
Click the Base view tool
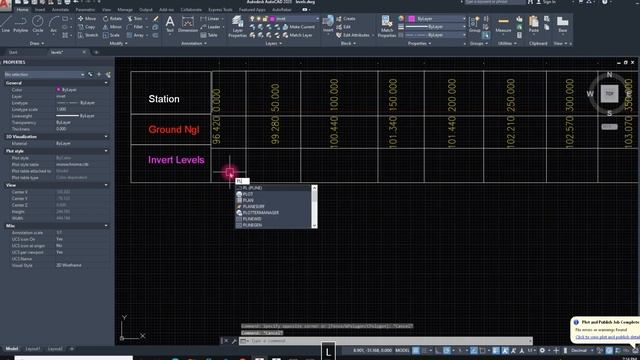[562, 24]
